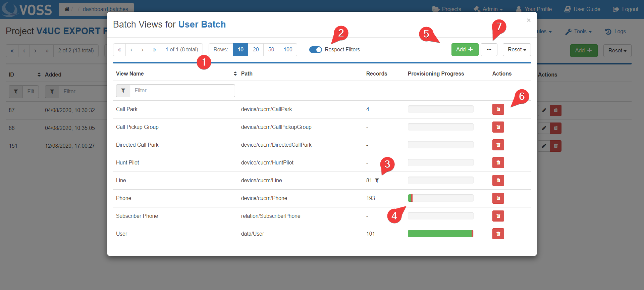The width and height of the screenshot is (644, 290).
Task: Set rows per page to 10
Action: point(240,50)
